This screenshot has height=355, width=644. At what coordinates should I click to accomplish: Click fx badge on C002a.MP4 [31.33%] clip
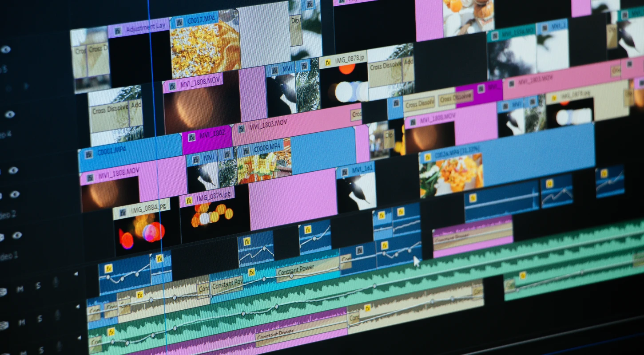pyautogui.click(x=427, y=157)
